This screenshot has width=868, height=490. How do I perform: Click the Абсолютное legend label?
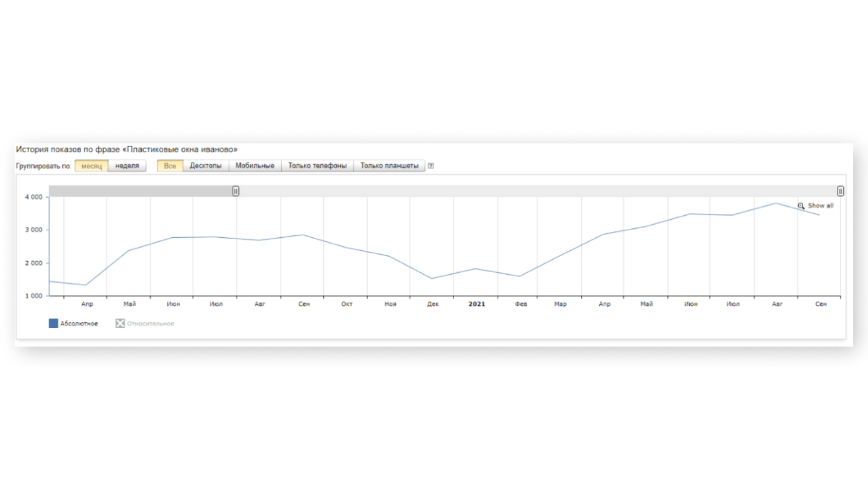point(79,323)
